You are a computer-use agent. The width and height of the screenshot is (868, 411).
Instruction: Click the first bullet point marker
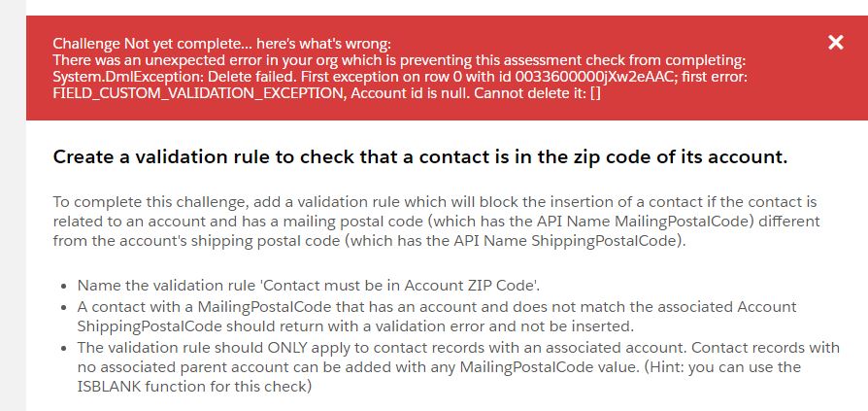[x=64, y=287]
